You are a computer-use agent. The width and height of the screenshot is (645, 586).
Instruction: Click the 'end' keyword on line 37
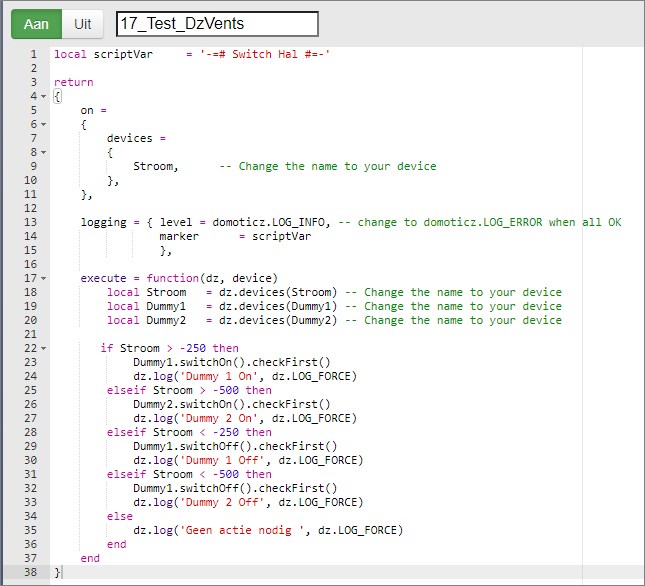[x=90, y=558]
